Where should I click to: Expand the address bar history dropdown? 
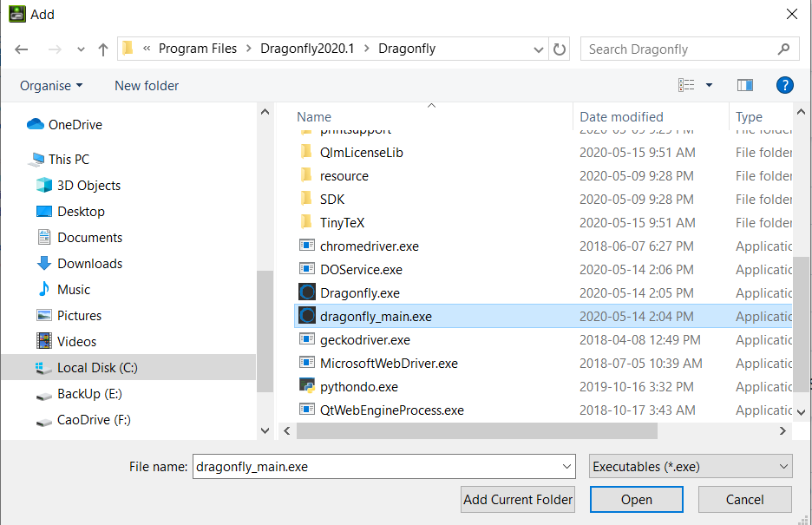(x=539, y=49)
